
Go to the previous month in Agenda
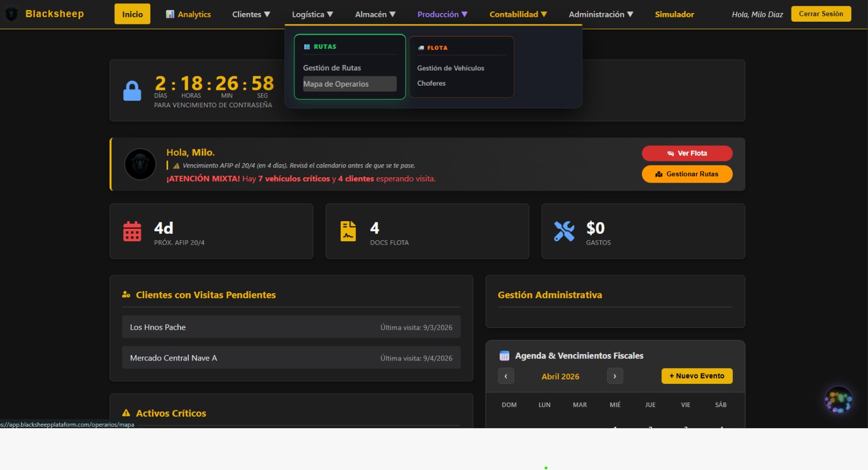tap(506, 376)
